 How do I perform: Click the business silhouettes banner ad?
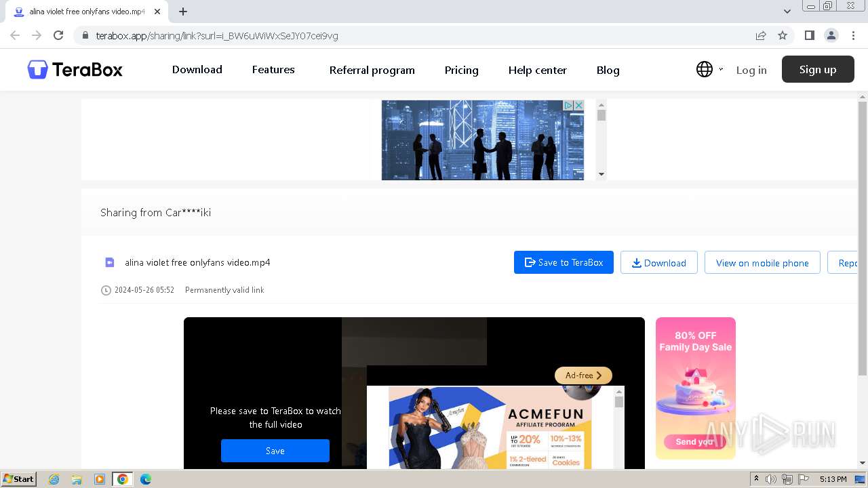(x=483, y=140)
